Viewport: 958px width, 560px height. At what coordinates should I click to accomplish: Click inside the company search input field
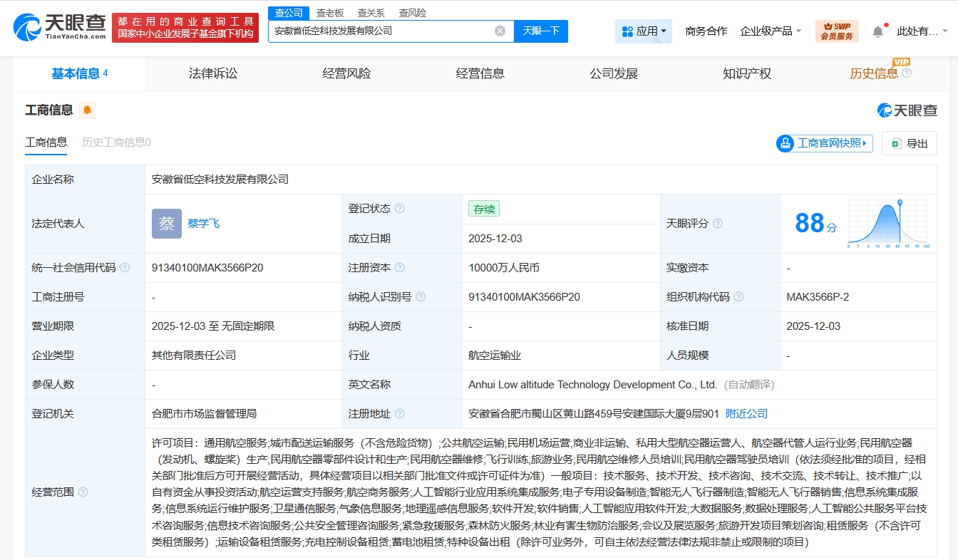coord(385,31)
